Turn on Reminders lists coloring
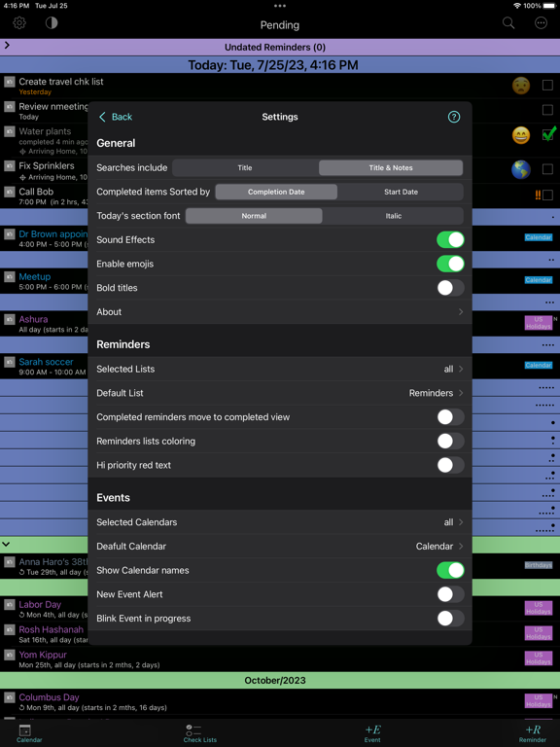 click(x=450, y=442)
